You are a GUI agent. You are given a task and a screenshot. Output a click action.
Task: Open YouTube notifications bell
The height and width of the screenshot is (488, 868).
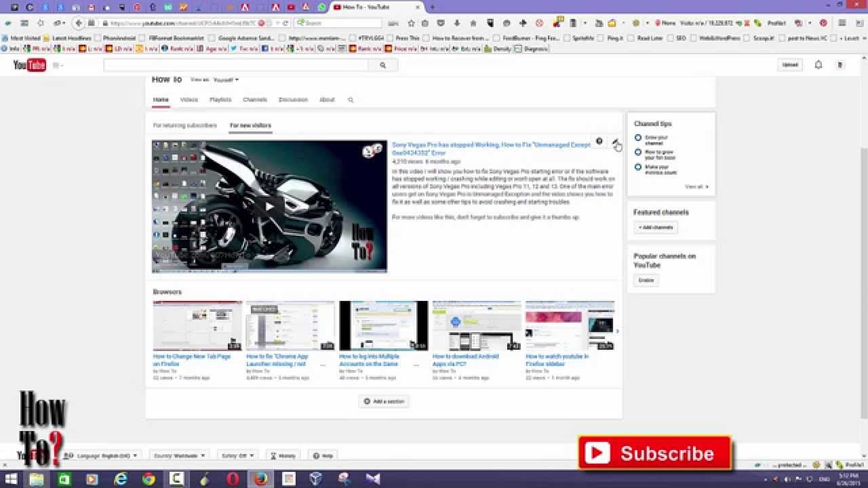click(818, 65)
